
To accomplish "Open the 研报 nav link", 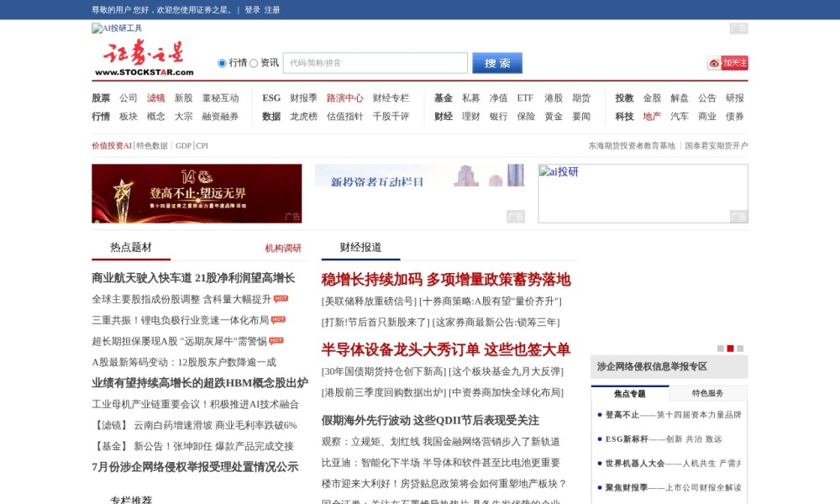I will (x=735, y=98).
